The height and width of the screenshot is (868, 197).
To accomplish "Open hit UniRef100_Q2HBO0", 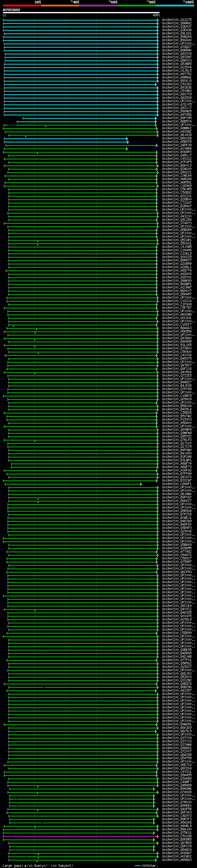I will (177, 199).
